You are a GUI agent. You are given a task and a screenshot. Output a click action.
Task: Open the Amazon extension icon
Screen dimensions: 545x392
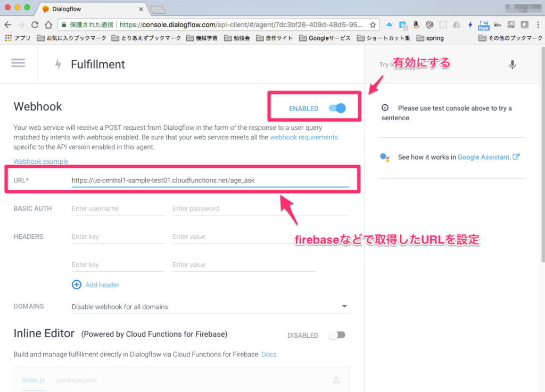point(416,24)
